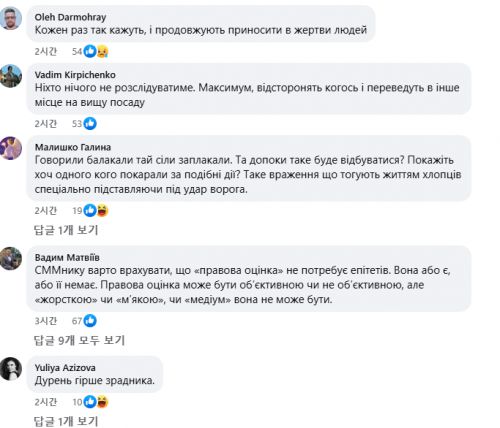This screenshot has width=500, height=428.
Task: Open Oleh Darmohray's profile avatar
Action: coord(11,19)
